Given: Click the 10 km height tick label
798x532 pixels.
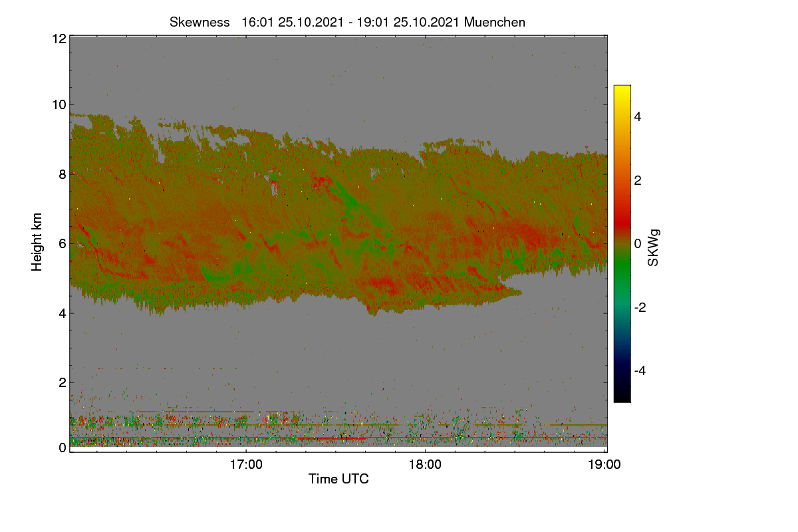Looking at the screenshot, I should tap(59, 104).
